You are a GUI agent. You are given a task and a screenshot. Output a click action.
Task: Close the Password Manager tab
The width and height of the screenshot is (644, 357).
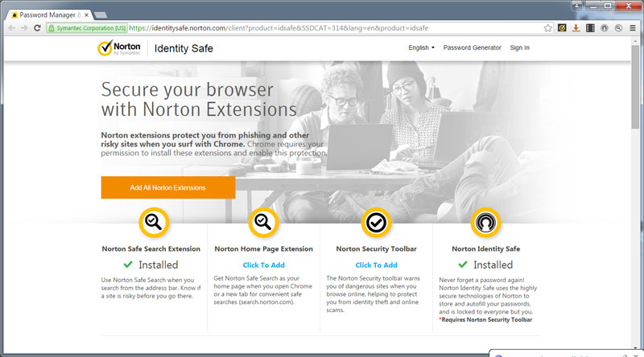coord(87,14)
